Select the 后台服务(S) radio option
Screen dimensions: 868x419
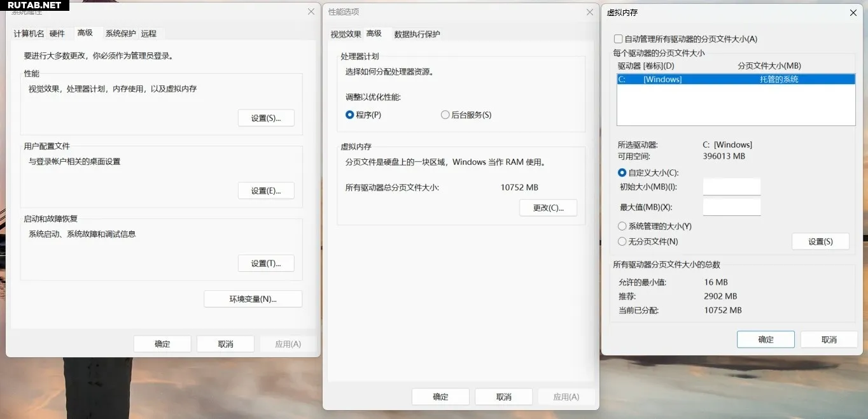pyautogui.click(x=445, y=115)
